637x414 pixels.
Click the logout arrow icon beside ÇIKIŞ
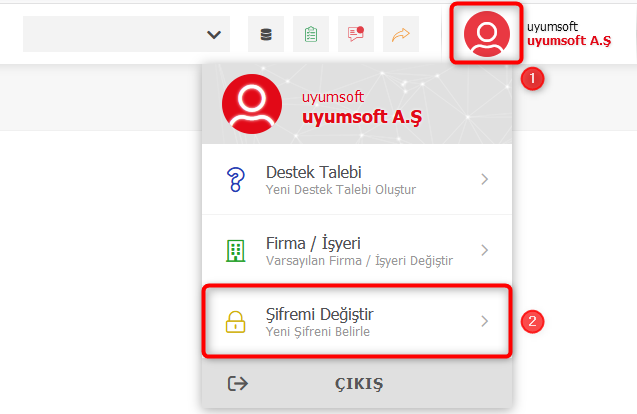pyautogui.click(x=238, y=383)
